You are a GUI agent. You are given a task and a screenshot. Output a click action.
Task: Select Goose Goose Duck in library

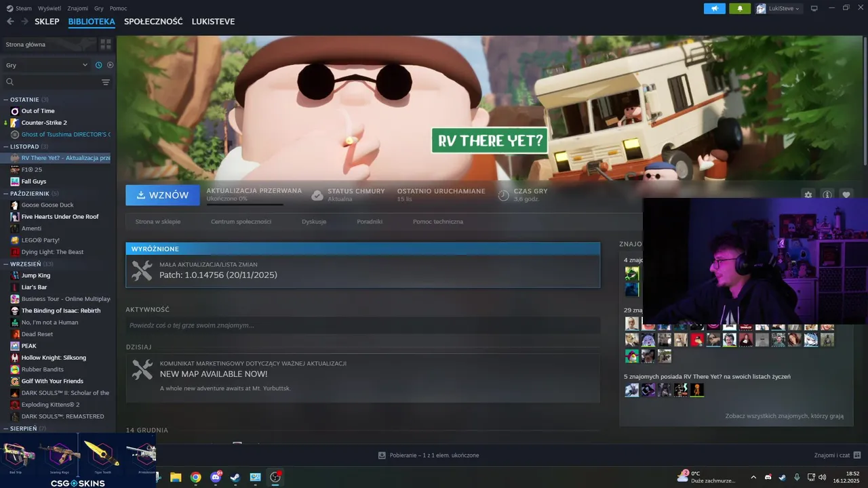[x=47, y=205]
